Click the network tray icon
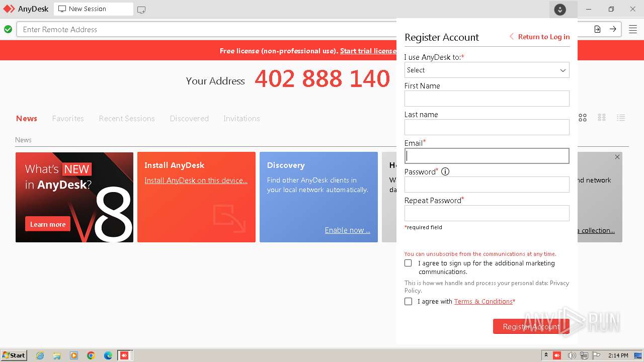 coord(584,355)
